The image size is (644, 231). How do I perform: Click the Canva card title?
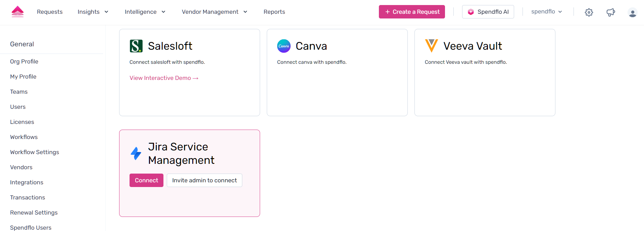(311, 46)
